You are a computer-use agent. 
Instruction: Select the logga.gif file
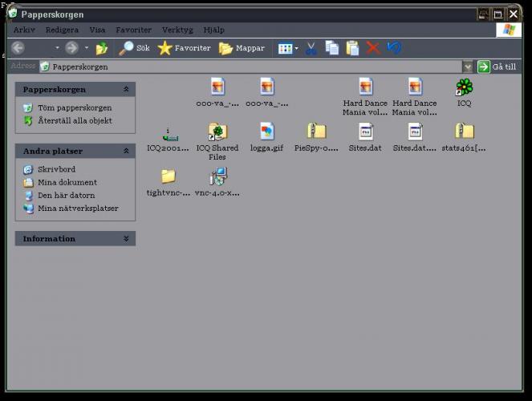[x=266, y=132]
